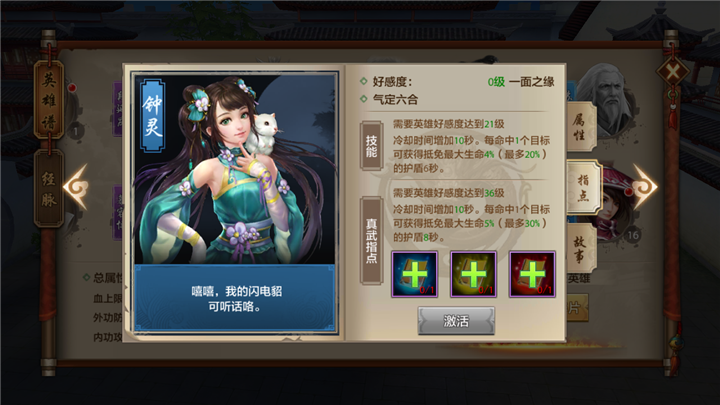Open the 属性 attributes tab
The width and height of the screenshot is (720, 405).
pyautogui.click(x=580, y=127)
